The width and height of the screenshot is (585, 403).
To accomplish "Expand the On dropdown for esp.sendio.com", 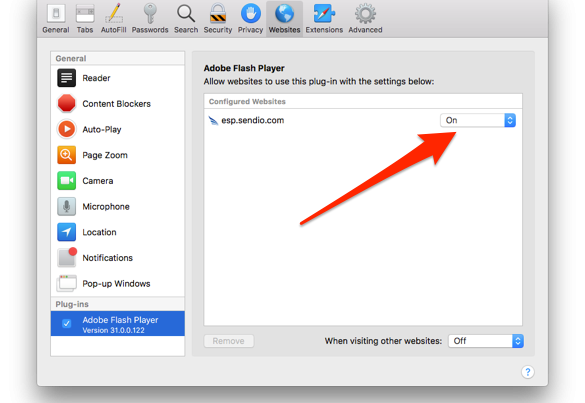I will click(478, 120).
